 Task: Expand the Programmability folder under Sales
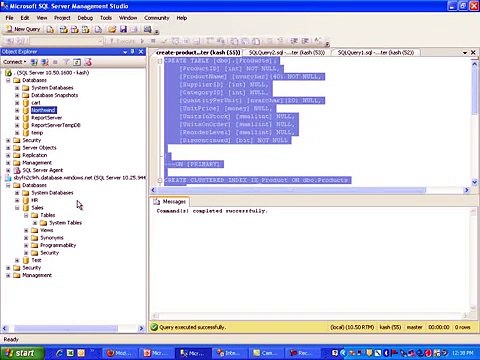click(26, 245)
